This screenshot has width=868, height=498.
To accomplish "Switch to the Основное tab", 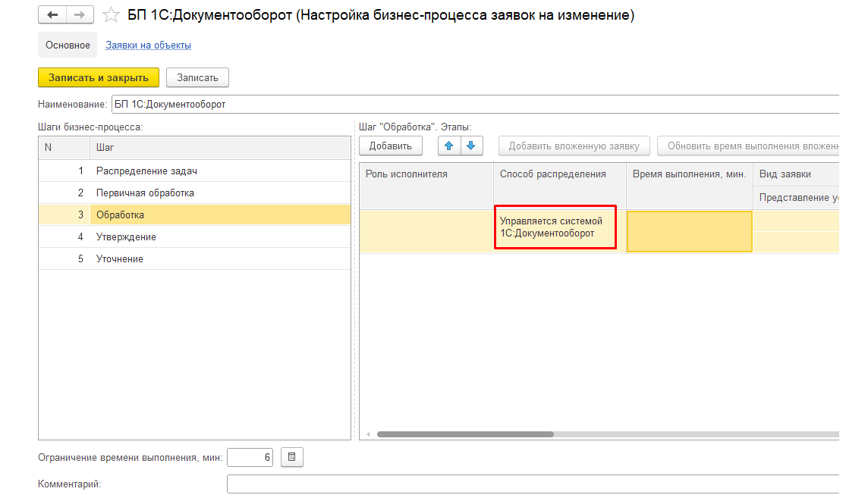I will tap(68, 45).
